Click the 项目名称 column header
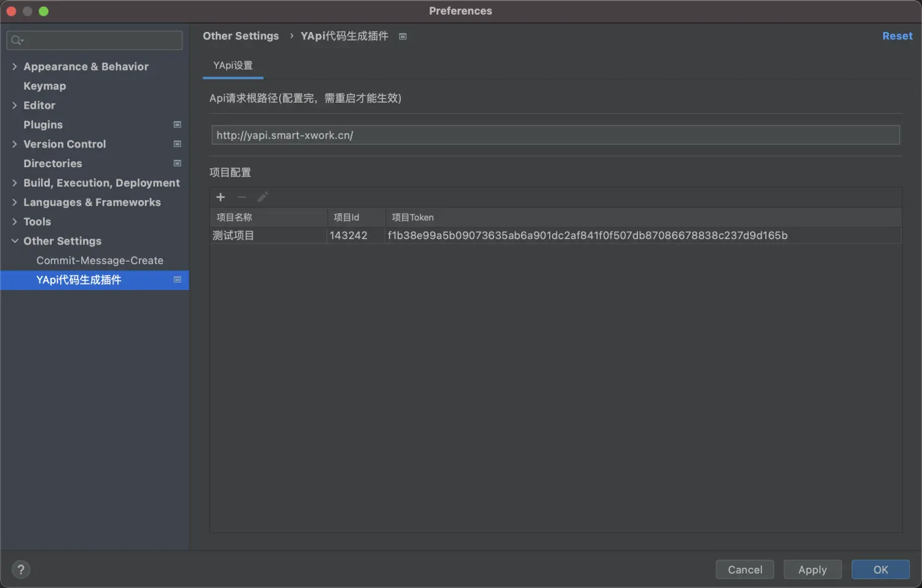This screenshot has height=588, width=922. (269, 218)
